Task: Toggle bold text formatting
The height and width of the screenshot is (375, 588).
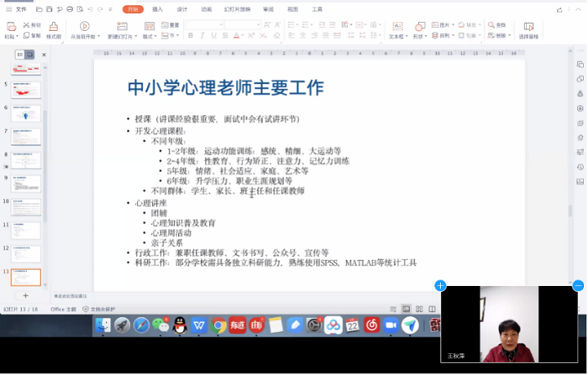Action: point(191,36)
